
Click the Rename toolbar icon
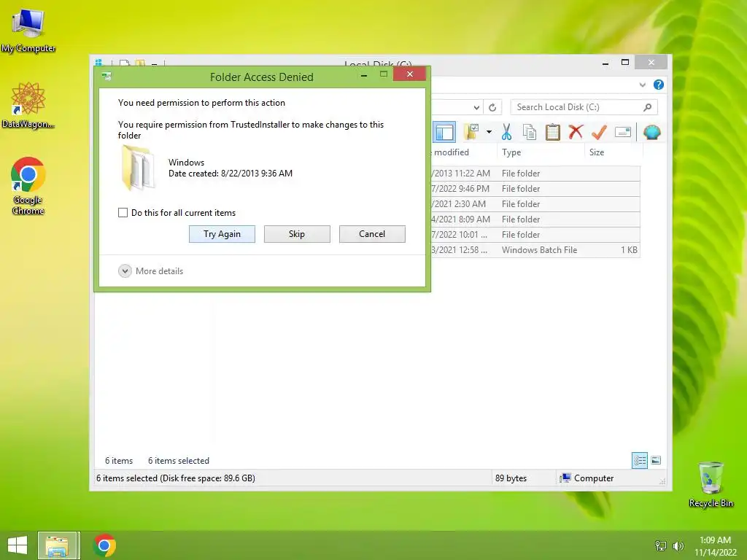point(623,132)
